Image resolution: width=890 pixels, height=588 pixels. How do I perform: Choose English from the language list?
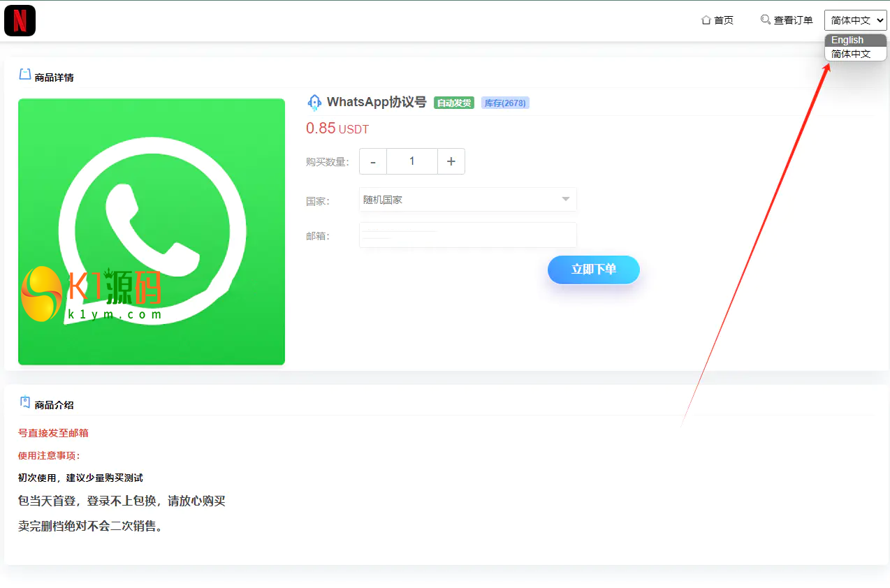(855, 41)
